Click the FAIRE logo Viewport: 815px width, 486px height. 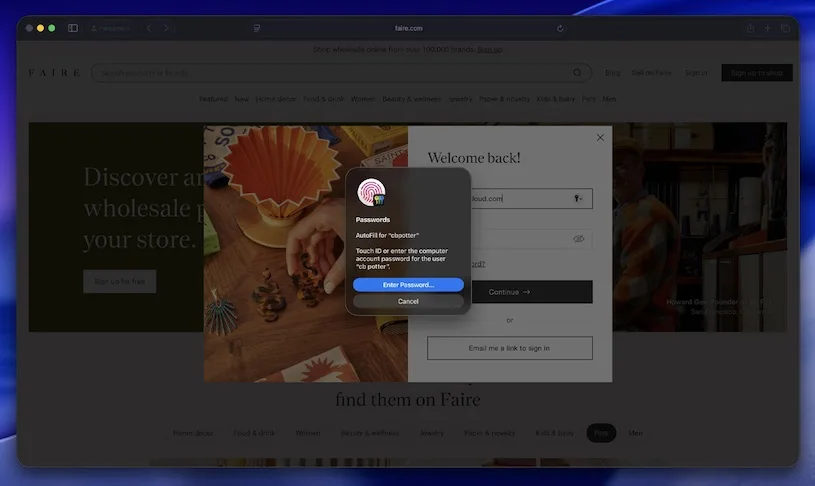coord(54,73)
